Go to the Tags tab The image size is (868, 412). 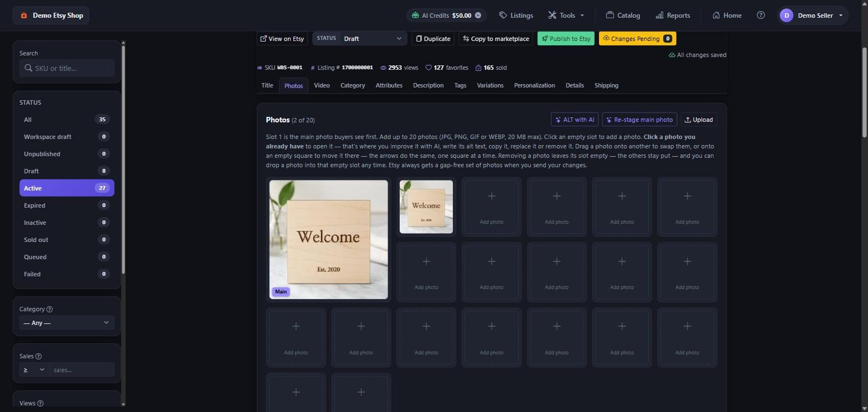[460, 85]
